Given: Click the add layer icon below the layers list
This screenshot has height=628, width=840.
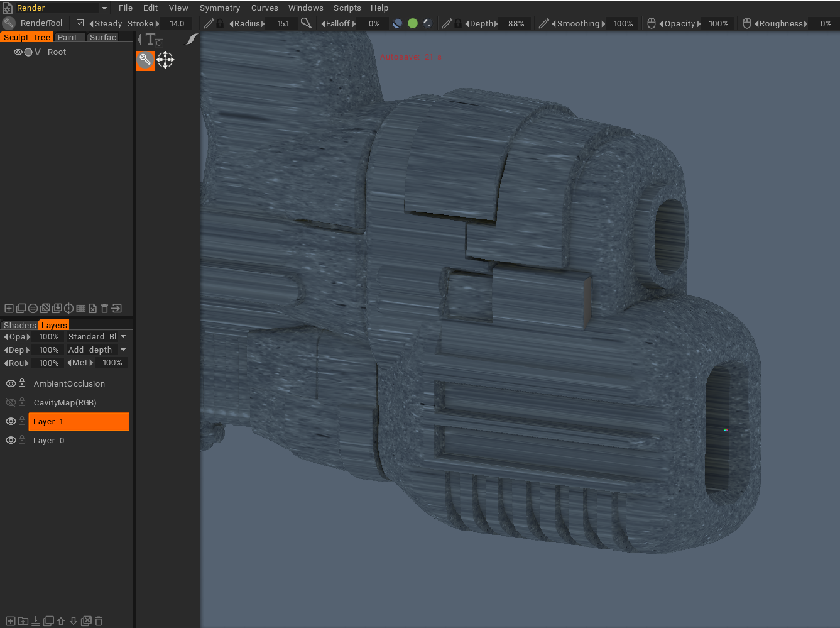Looking at the screenshot, I should coord(10,621).
